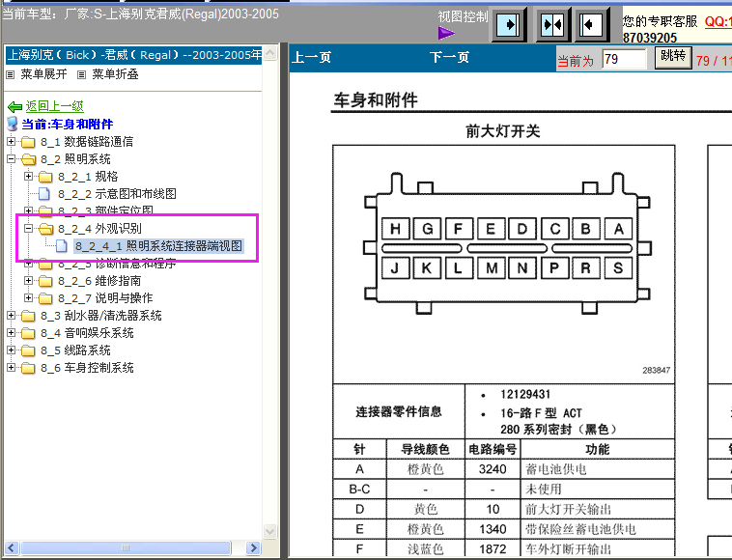Expand the 8_6 车身控制系统 node
Viewport: 732px width, 560px height.
pyautogui.click(x=11, y=368)
